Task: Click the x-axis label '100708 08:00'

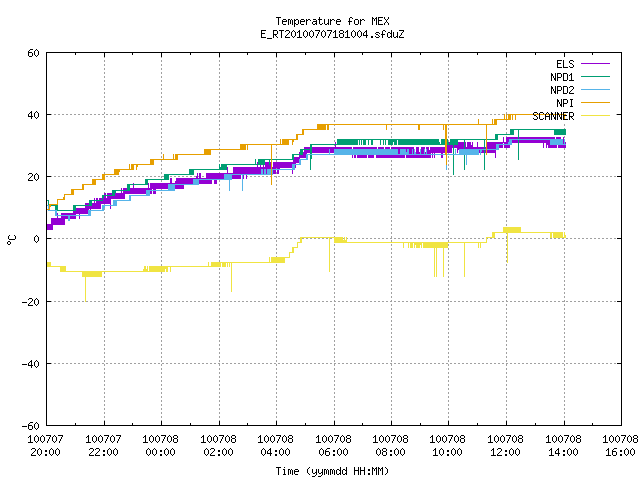Action: [x=391, y=446]
